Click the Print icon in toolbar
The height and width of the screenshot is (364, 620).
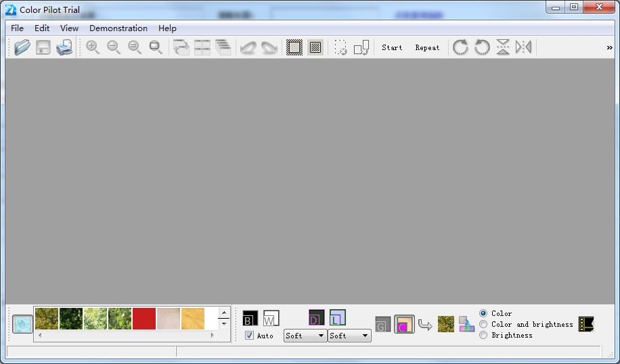[x=64, y=47]
